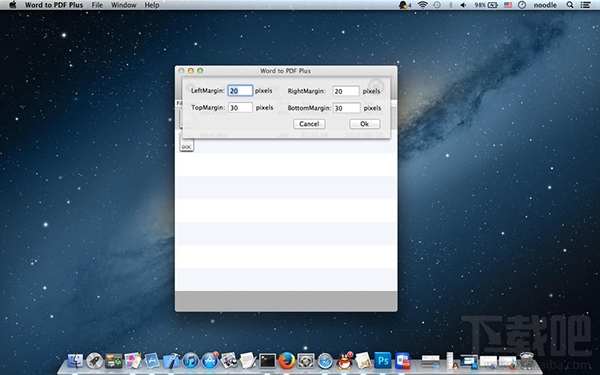
Task: Open the Trash in the Dock
Action: (x=527, y=360)
